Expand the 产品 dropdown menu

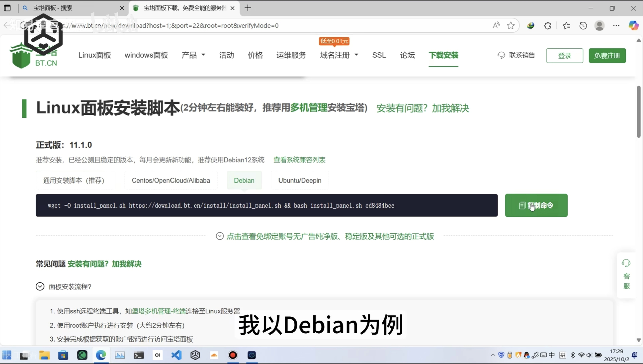pos(194,55)
